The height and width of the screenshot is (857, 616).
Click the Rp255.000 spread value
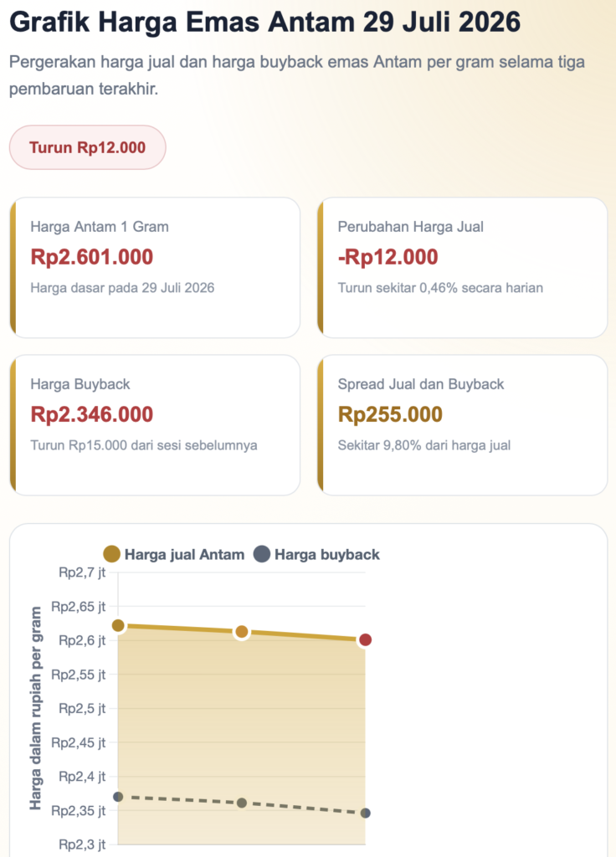tap(390, 414)
